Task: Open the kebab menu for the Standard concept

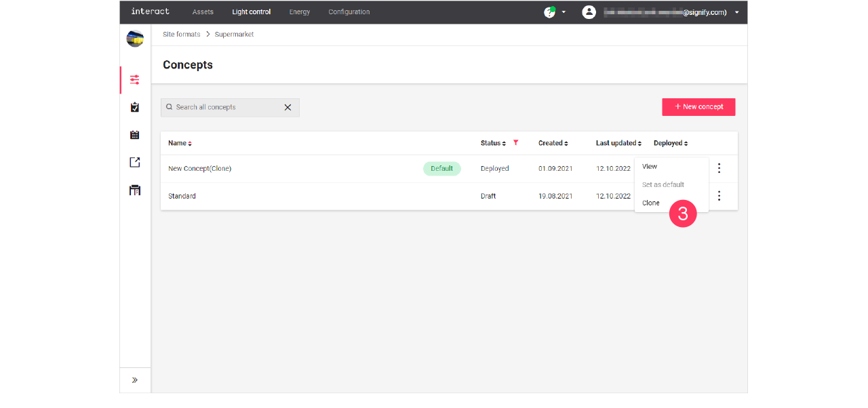Action: coord(719,195)
